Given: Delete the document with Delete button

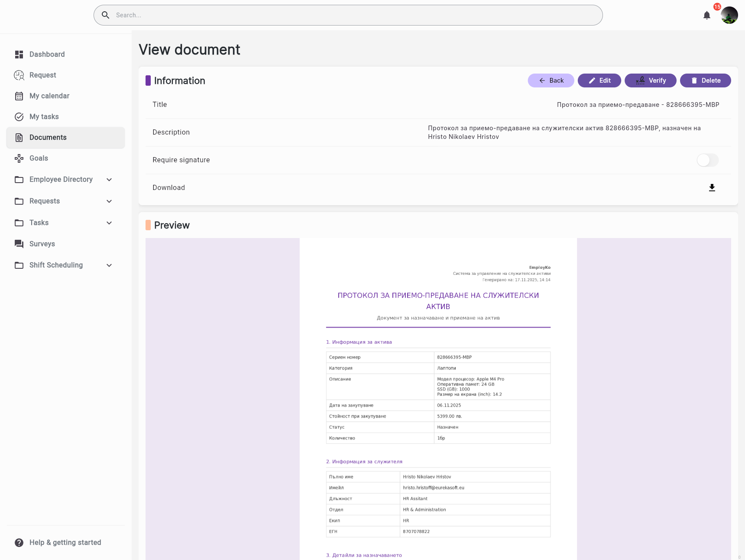Looking at the screenshot, I should click(705, 80).
